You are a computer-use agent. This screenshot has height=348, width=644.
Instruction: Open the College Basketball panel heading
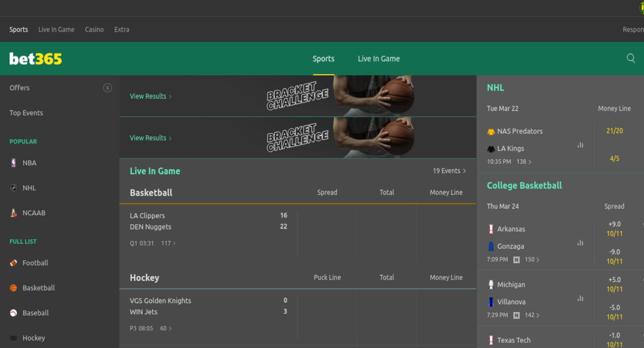[524, 185]
